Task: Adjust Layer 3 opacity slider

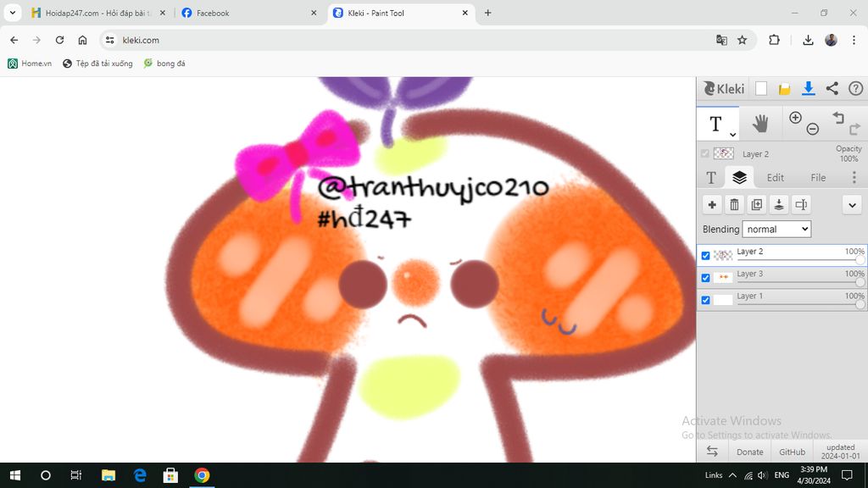Action: click(800, 281)
